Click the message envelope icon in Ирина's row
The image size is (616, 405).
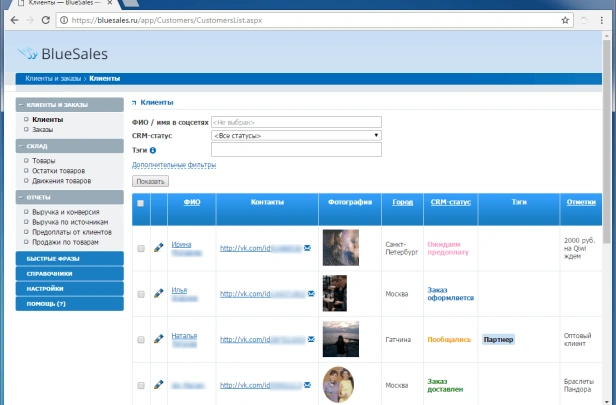coord(308,248)
